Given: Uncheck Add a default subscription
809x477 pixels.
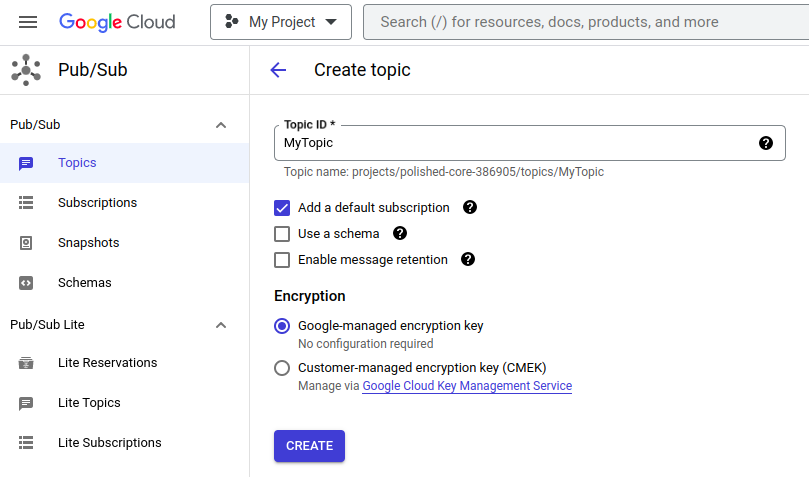Looking at the screenshot, I should click(x=282, y=208).
